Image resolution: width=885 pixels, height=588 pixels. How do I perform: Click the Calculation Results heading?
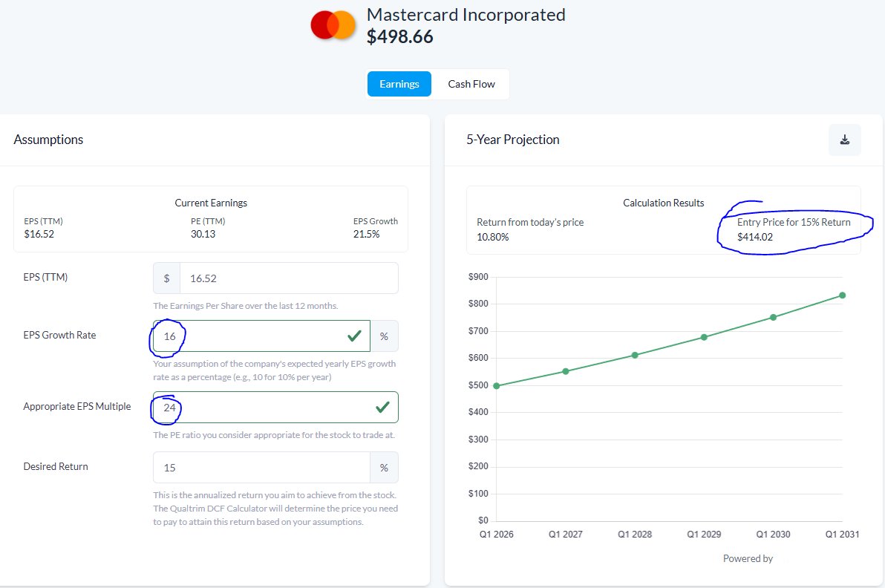pyautogui.click(x=664, y=203)
